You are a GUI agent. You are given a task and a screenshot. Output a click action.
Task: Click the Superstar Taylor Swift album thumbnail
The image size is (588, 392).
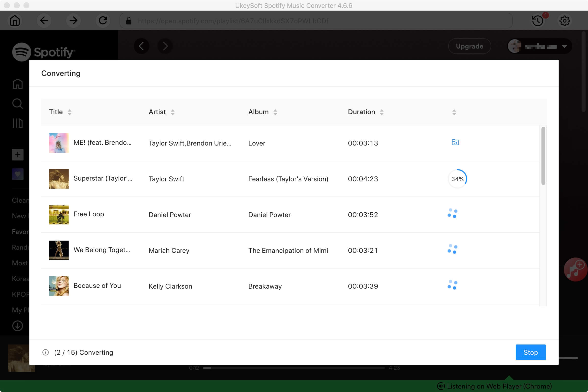(x=58, y=179)
